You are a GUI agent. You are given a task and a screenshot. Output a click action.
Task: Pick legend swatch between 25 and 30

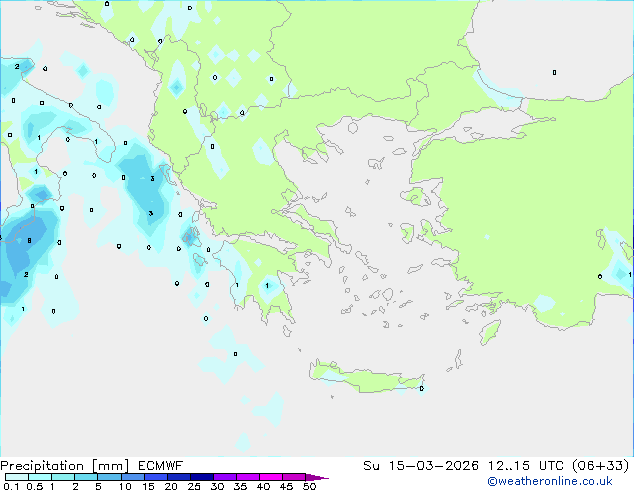pyautogui.click(x=202, y=477)
